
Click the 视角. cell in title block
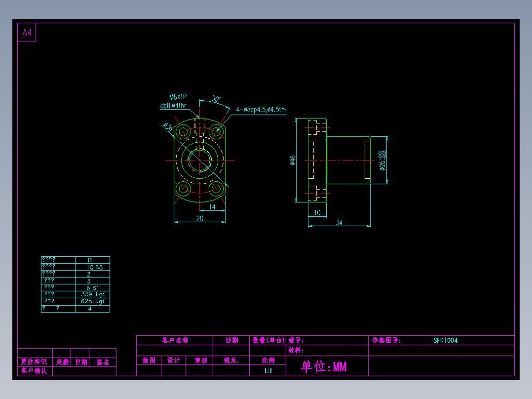[x=231, y=360]
